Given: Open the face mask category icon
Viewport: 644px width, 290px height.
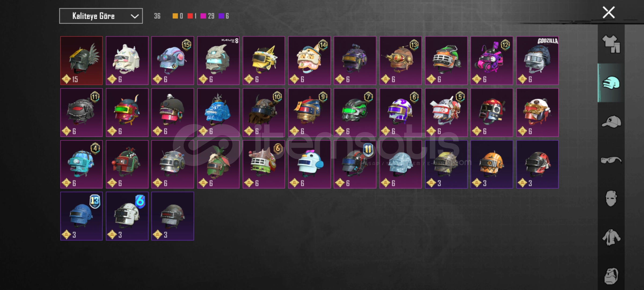Looking at the screenshot, I should point(611,198).
